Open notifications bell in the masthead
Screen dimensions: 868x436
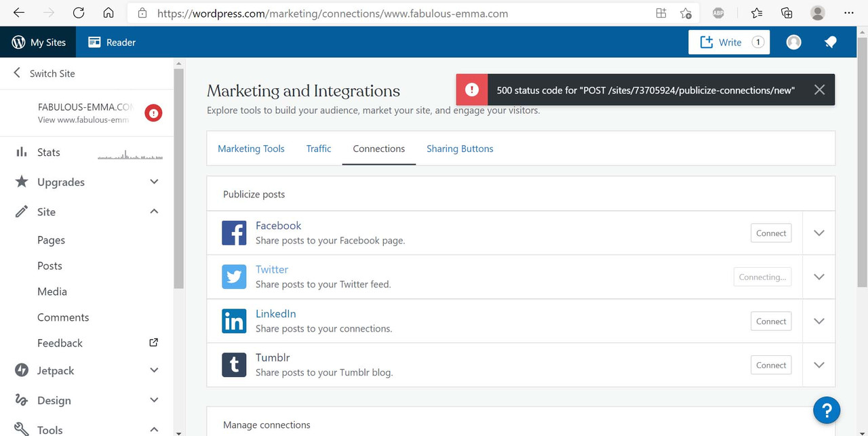830,42
